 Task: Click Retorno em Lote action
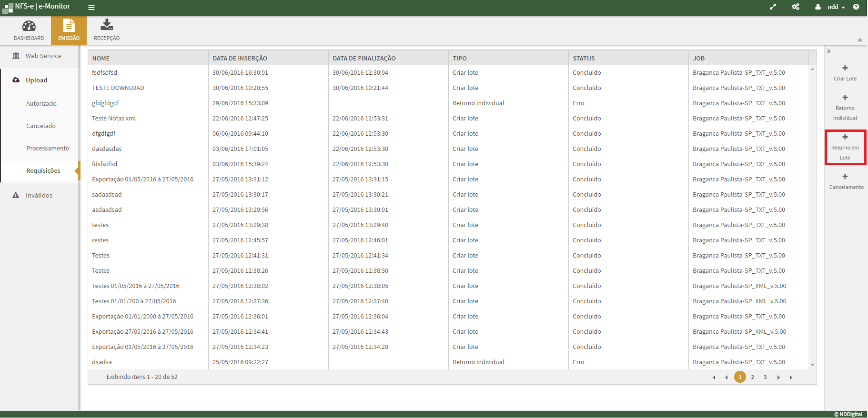(845, 147)
